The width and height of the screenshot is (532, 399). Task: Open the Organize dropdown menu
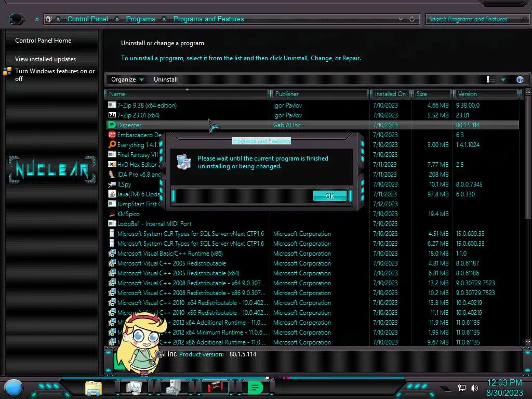pos(127,79)
